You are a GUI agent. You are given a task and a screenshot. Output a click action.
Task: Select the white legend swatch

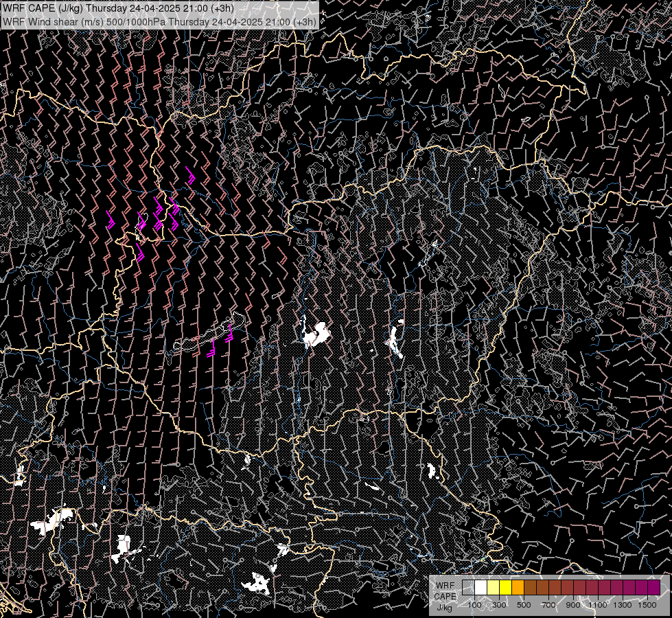481,587
